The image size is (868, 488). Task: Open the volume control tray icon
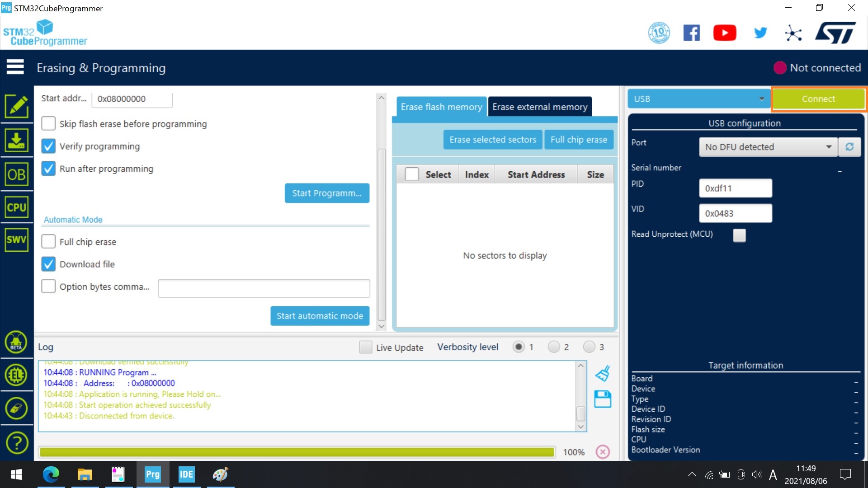coord(757,474)
